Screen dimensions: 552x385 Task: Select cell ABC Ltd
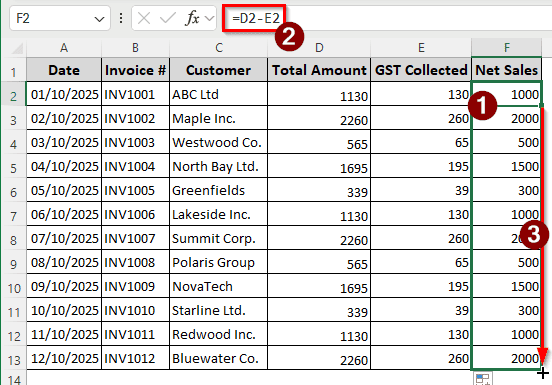(219, 94)
